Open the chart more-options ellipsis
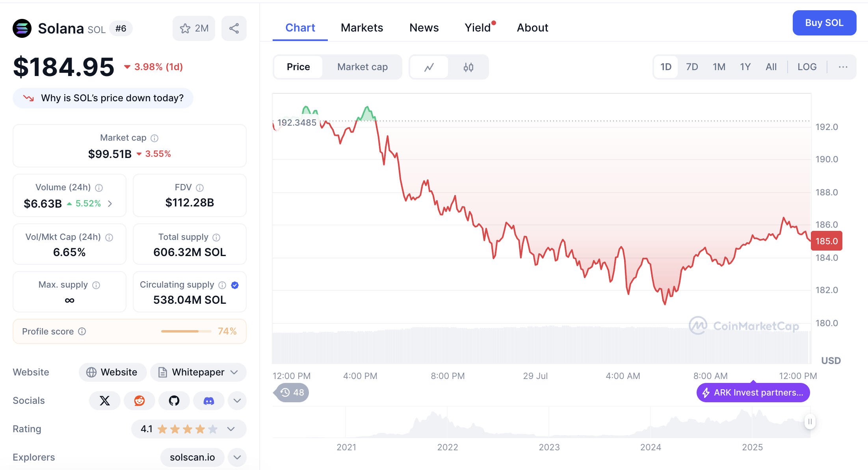The width and height of the screenshot is (868, 470). click(x=843, y=67)
